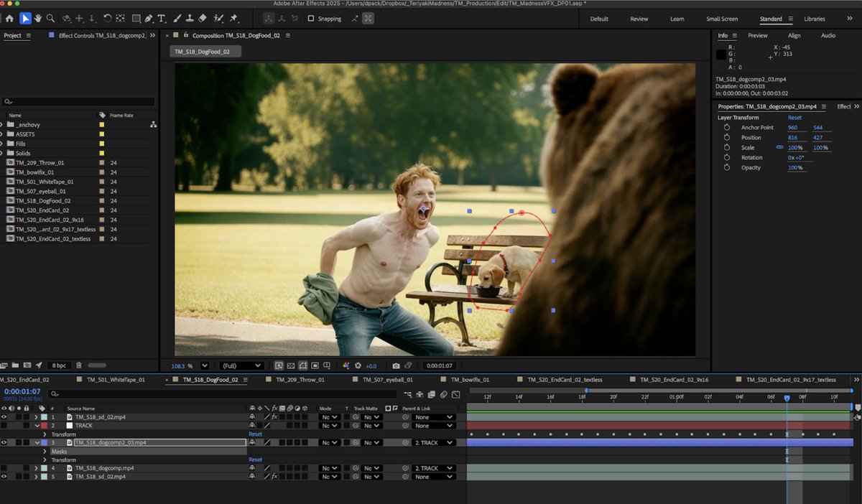Click the Project panel search field

[x=78, y=102]
